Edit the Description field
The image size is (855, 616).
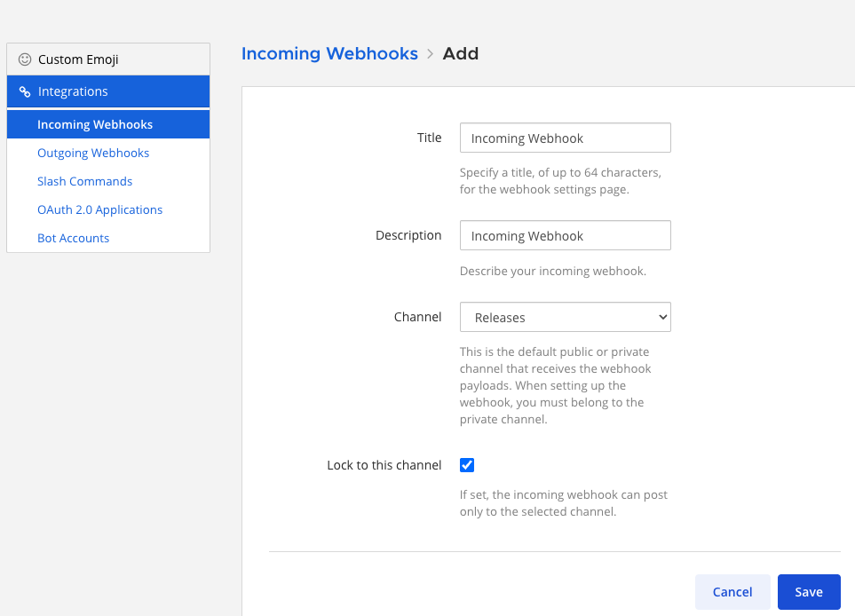565,235
